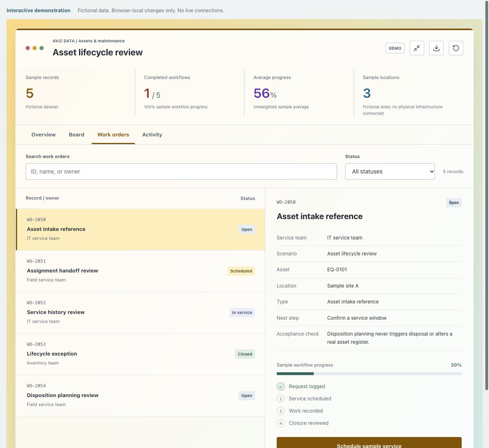This screenshot has height=448, width=489.
Task: Click the Status column header in list
Action: (248, 199)
